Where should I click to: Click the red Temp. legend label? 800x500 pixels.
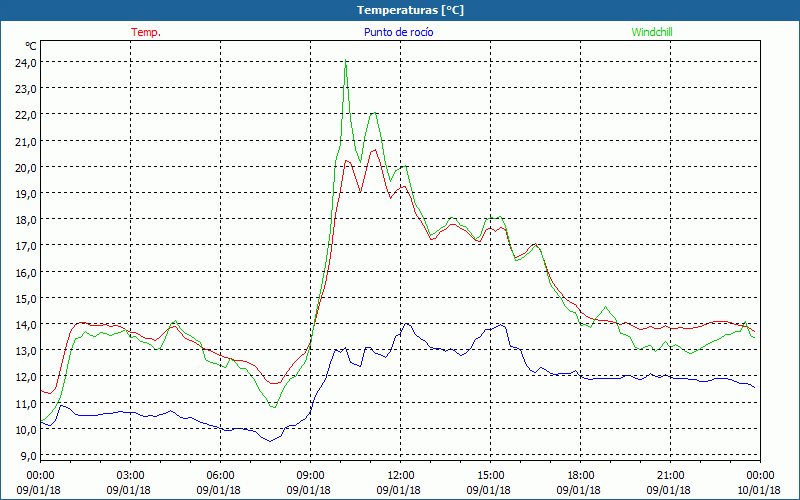146,32
